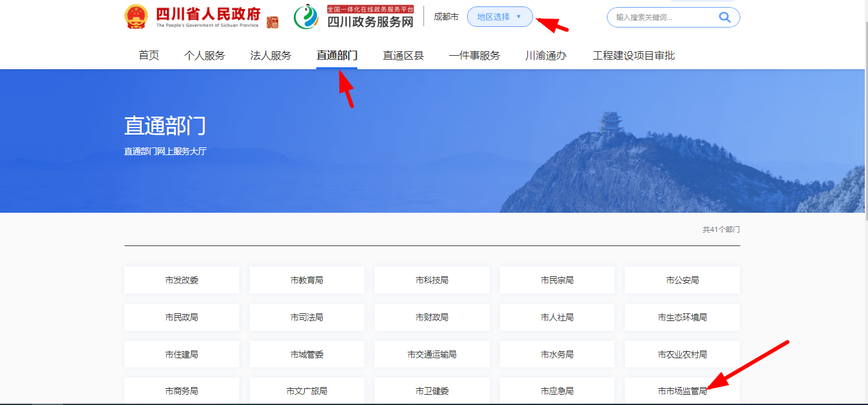Open the 市交通运输局 department
This screenshot has height=405, width=868.
pyautogui.click(x=432, y=354)
